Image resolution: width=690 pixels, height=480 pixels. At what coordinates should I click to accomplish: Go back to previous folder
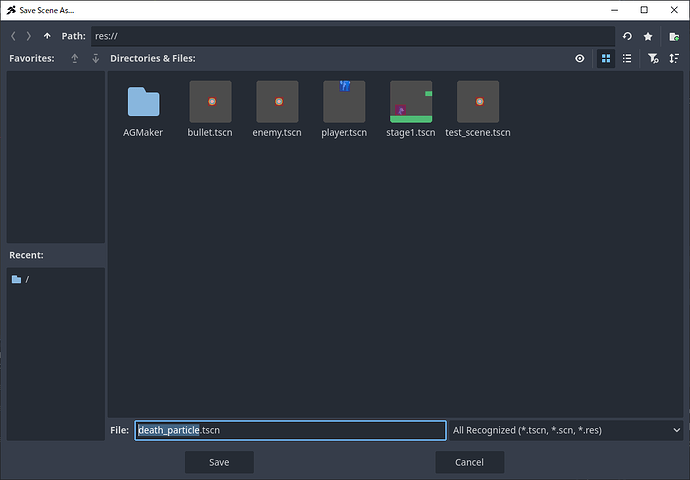14,36
